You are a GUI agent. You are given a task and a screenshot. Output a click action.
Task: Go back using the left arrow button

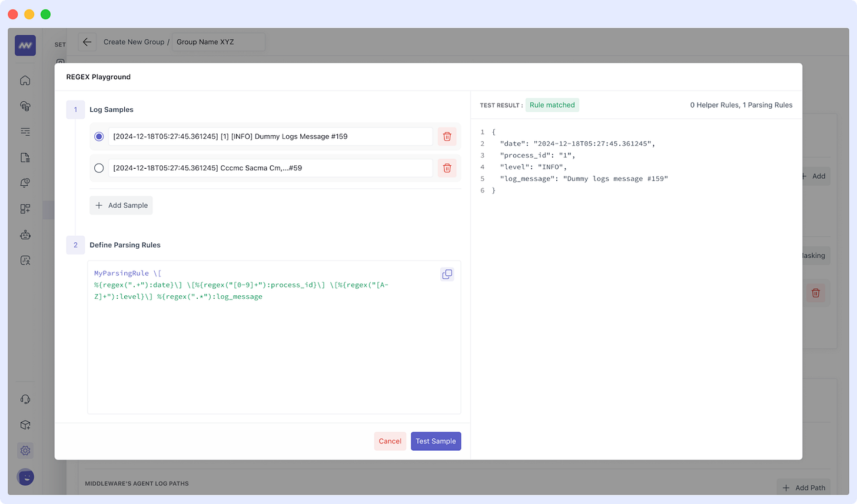point(87,42)
